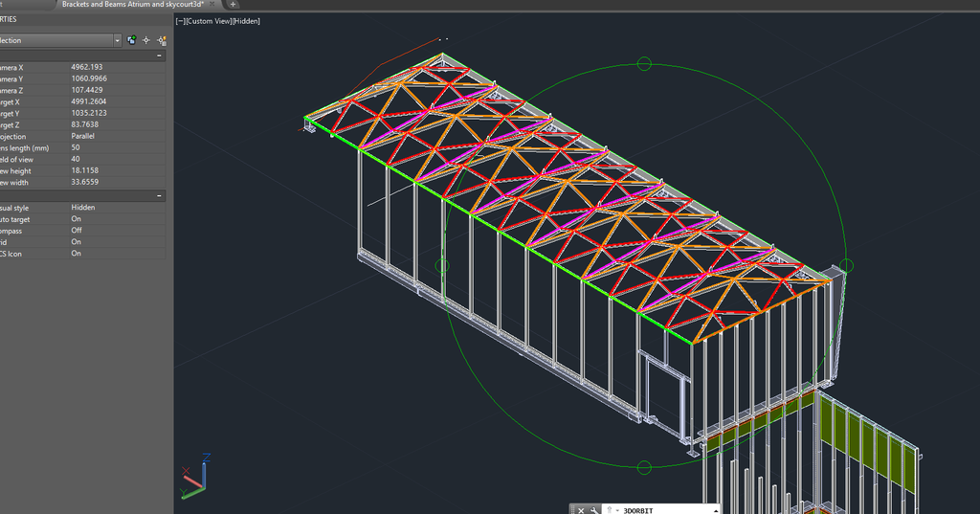Collapse the camera properties section
Screen dimensions: 980x514
click(x=159, y=56)
